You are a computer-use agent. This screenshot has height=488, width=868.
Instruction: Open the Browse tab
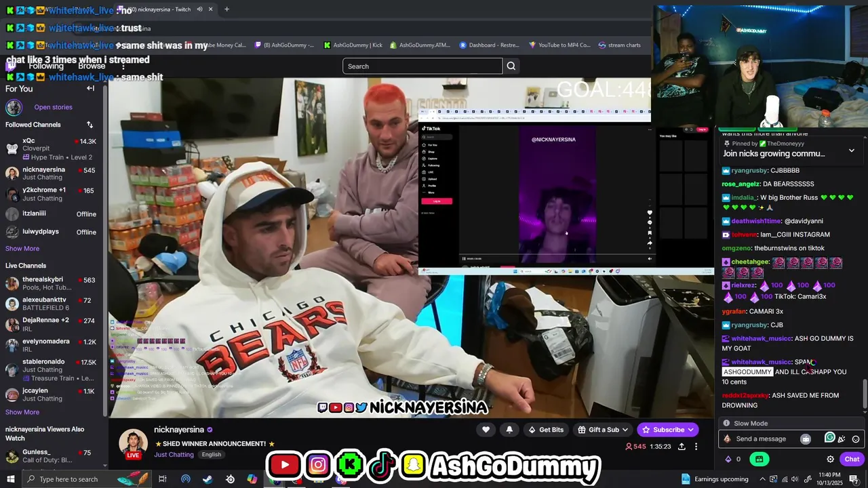click(92, 66)
